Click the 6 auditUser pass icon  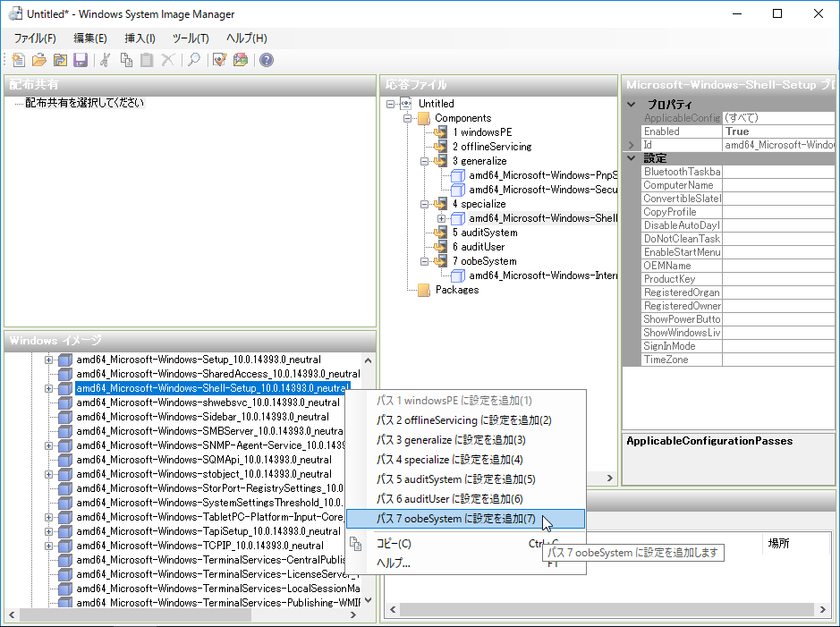click(x=440, y=247)
